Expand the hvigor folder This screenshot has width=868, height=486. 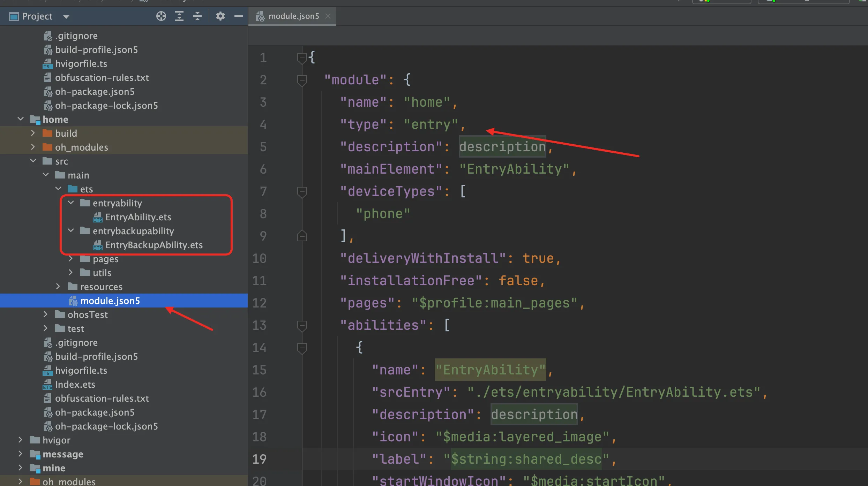[21, 440]
